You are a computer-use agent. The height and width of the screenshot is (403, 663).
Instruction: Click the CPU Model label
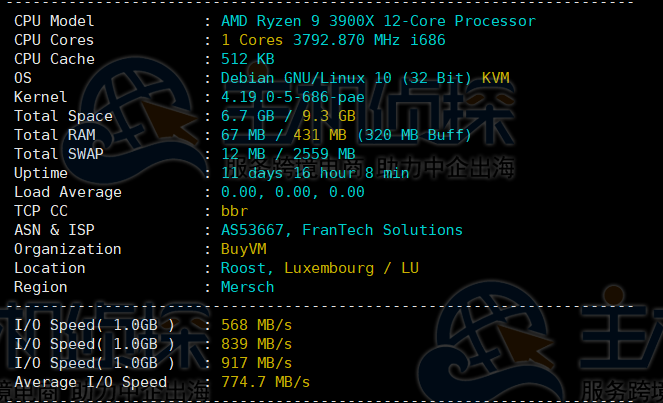pyautogui.click(x=55, y=21)
